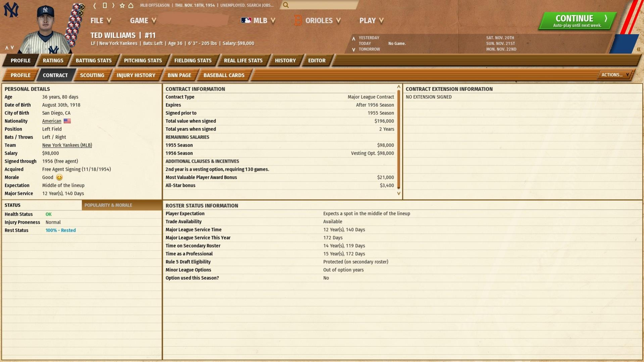Open the EDITOR tab
Image resolution: width=644 pixels, height=362 pixels.
[x=317, y=60]
